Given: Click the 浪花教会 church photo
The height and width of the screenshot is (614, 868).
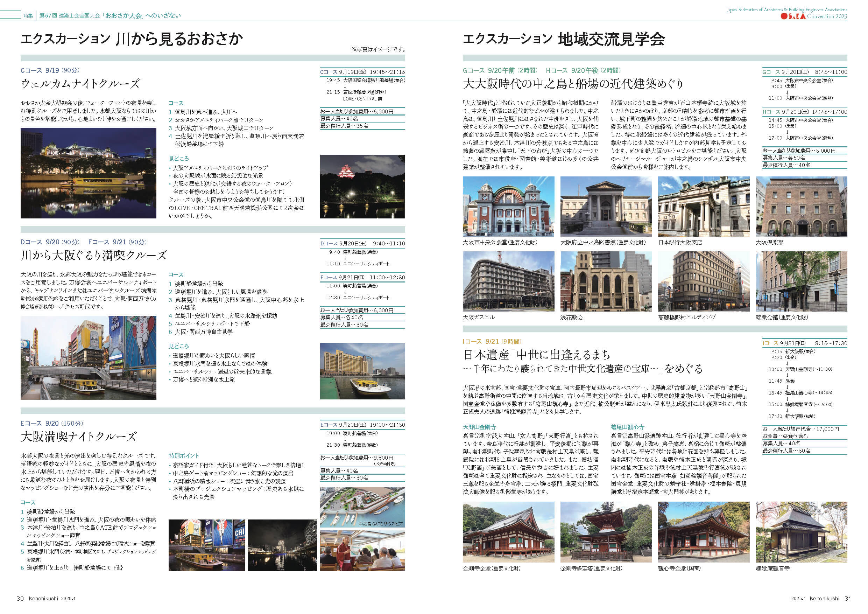Looking at the screenshot, I should [x=606, y=281].
